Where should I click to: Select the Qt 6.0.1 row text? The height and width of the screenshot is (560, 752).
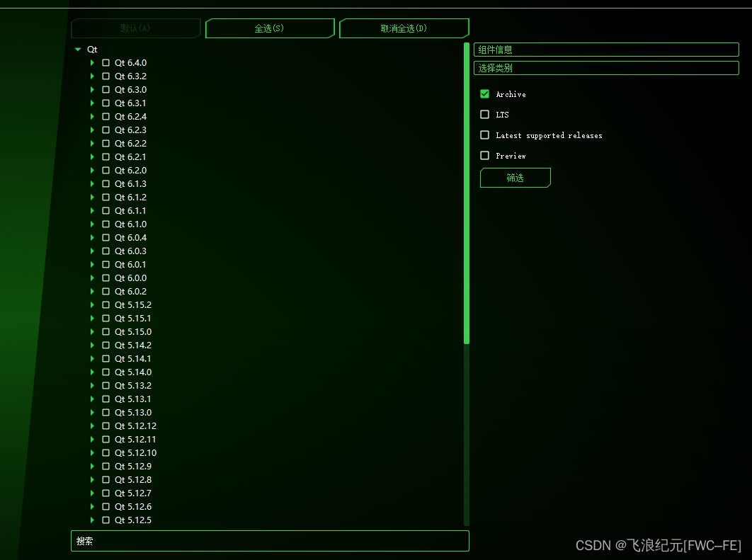pos(130,264)
